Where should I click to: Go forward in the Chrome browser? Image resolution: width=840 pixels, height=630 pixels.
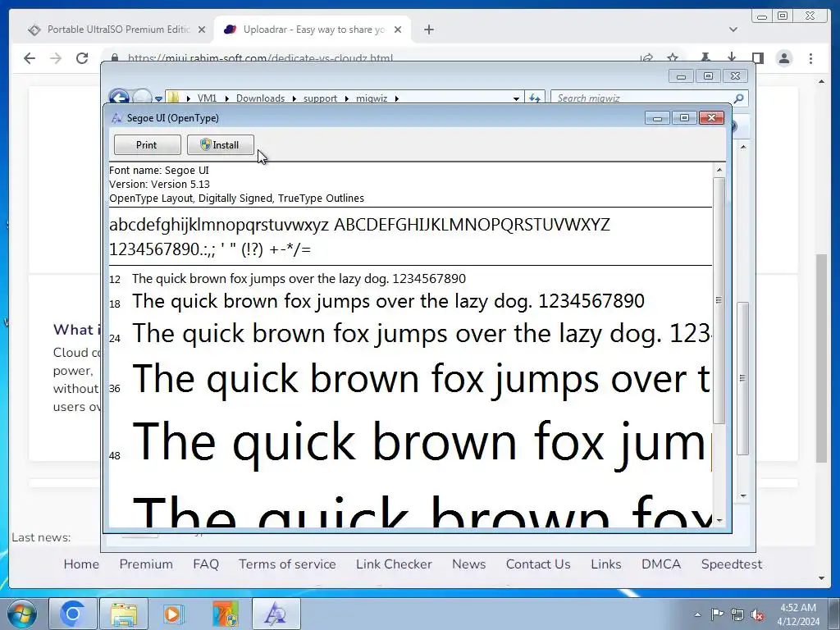pos(56,58)
